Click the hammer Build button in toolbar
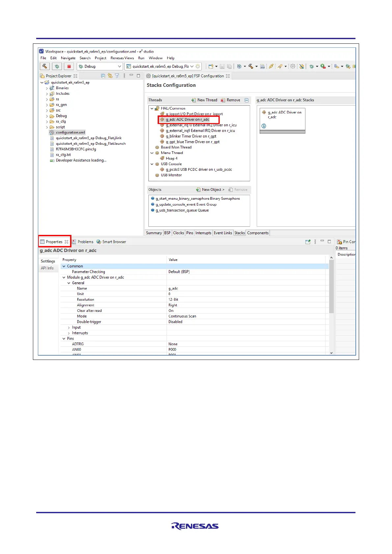This screenshot has height=554, width=392. tap(45, 66)
